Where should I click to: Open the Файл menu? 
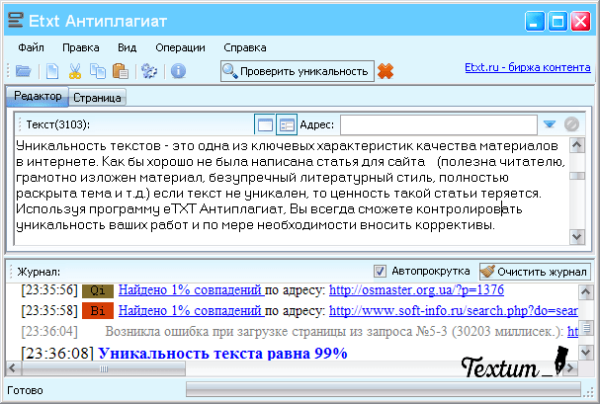click(x=31, y=47)
